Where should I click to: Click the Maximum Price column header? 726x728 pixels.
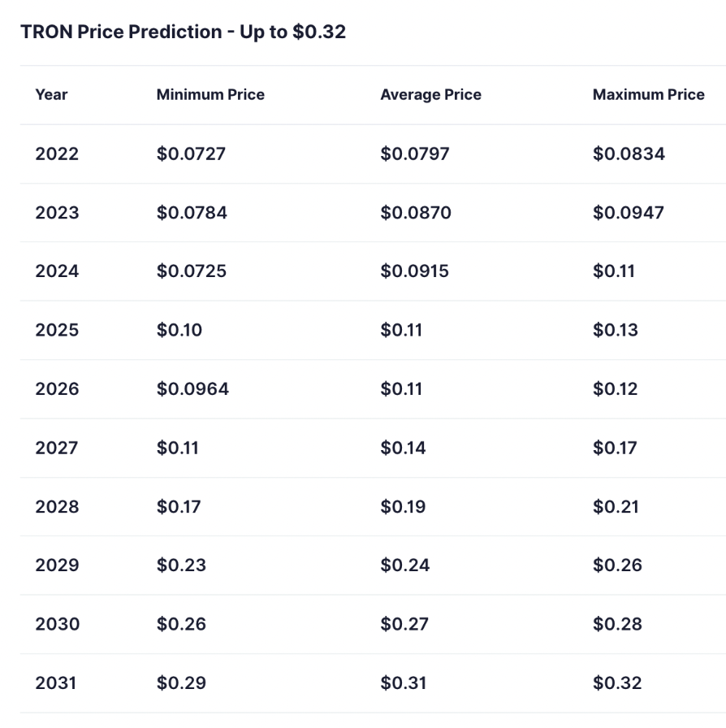[648, 94]
